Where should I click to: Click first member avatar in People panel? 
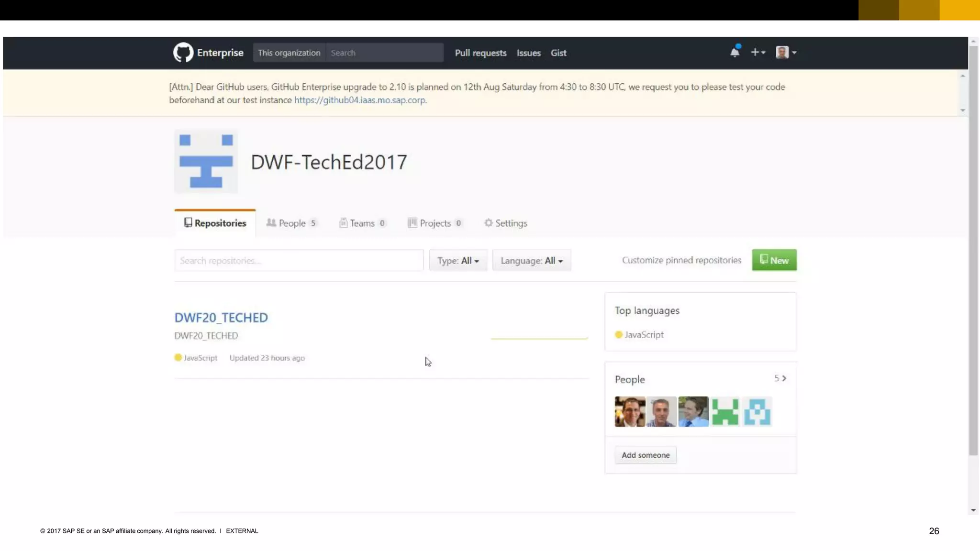[x=630, y=411]
